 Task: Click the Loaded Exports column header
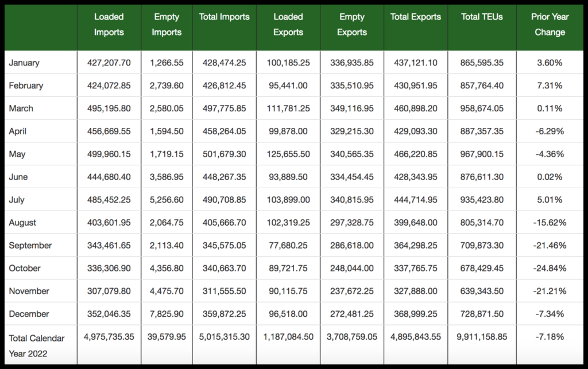tap(288, 25)
